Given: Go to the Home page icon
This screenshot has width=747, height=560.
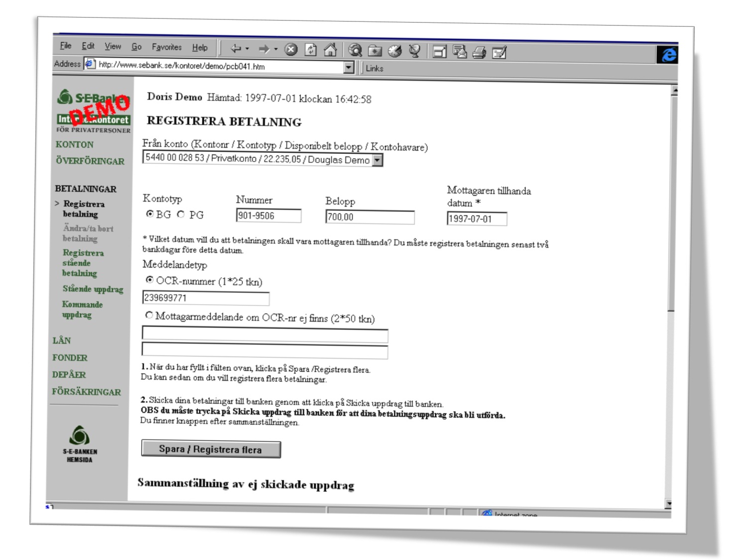Looking at the screenshot, I should 330,49.
